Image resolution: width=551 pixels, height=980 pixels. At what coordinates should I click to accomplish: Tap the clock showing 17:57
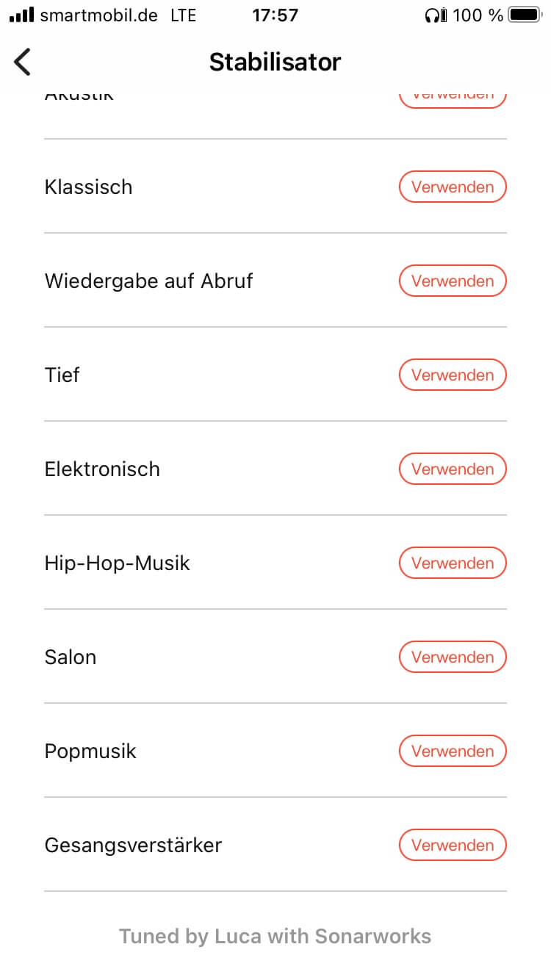click(x=275, y=15)
